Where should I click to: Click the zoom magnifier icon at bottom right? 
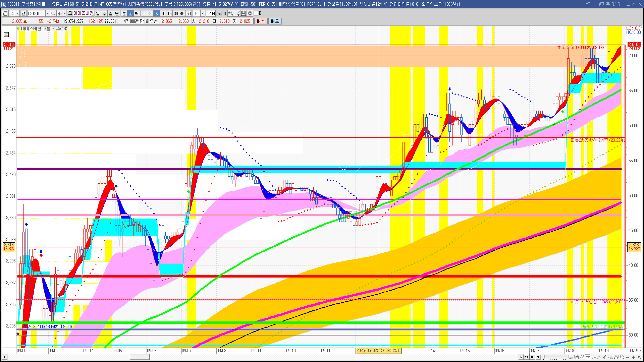pos(622,357)
